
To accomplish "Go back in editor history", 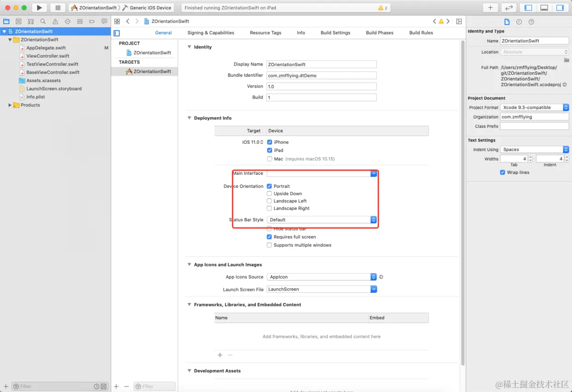I will click(x=128, y=21).
